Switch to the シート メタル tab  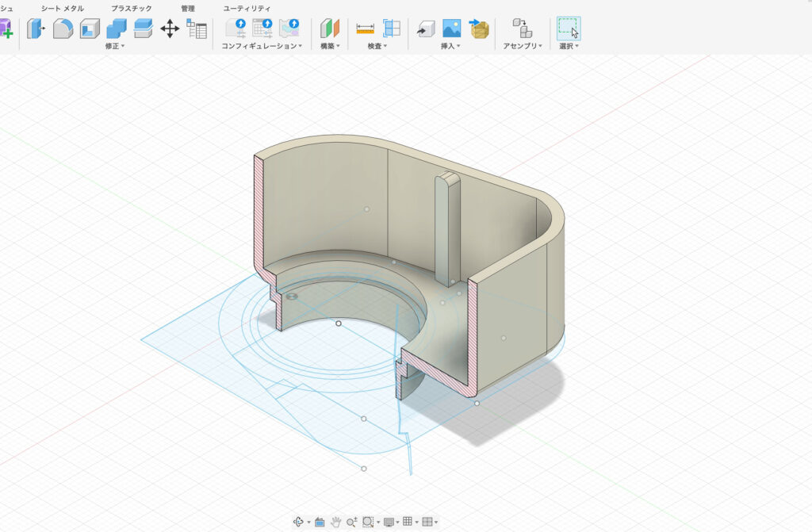click(x=63, y=8)
